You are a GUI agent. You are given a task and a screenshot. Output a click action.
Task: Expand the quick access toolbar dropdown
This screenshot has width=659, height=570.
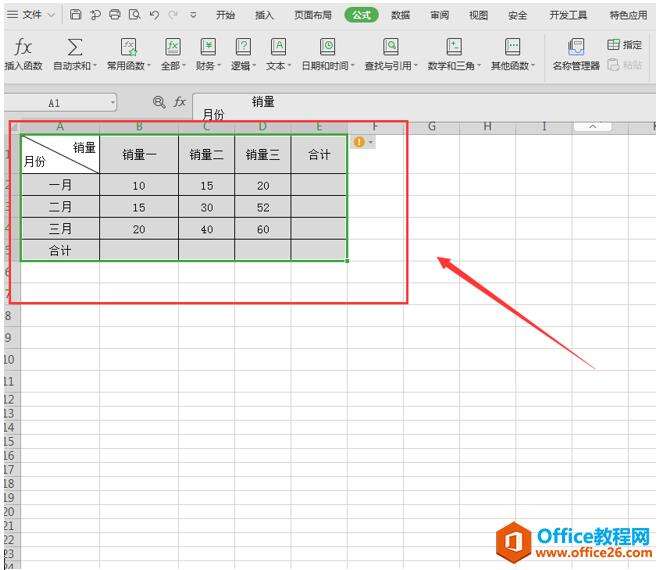pyautogui.click(x=193, y=15)
